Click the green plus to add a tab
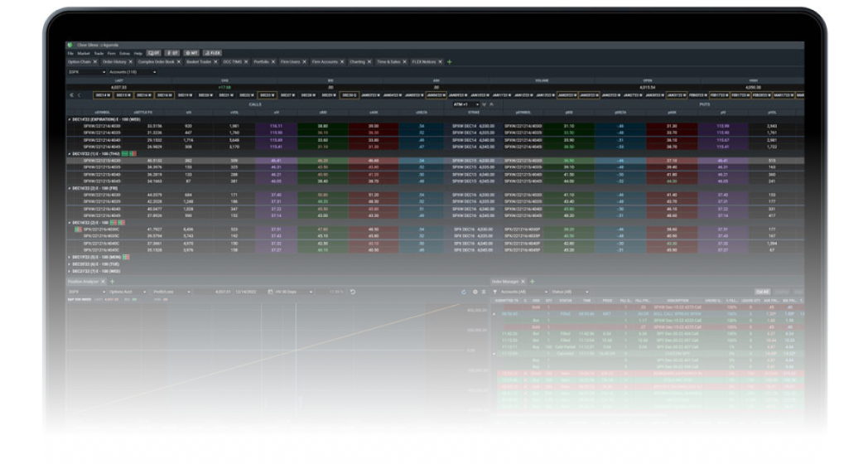The width and height of the screenshot is (868, 464). (x=450, y=62)
